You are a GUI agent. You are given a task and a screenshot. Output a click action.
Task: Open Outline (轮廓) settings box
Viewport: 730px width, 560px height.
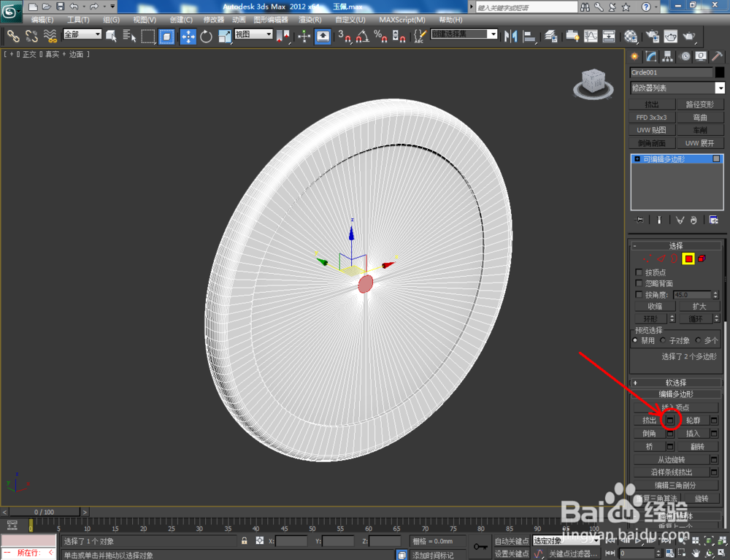(714, 421)
